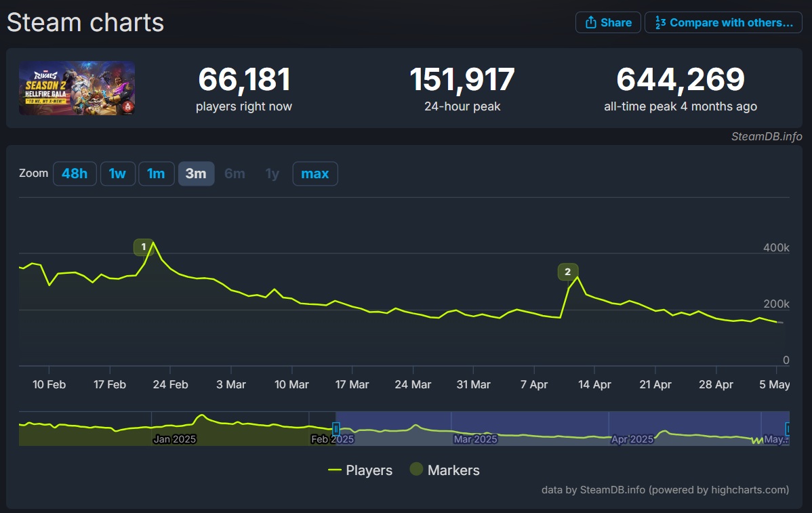Click the highcharts.com data credit

pyautogui.click(x=665, y=490)
